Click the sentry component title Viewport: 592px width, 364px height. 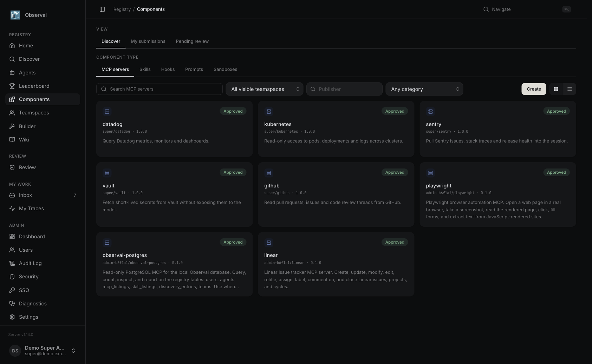[434, 124]
